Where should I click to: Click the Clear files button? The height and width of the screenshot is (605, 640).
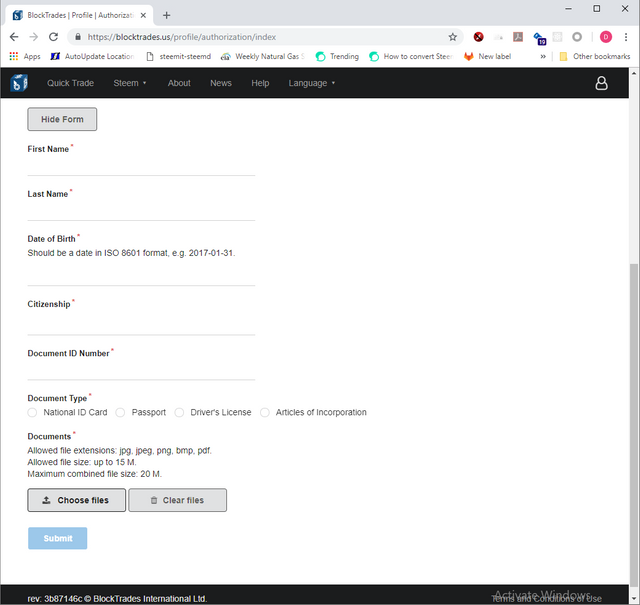[178, 500]
